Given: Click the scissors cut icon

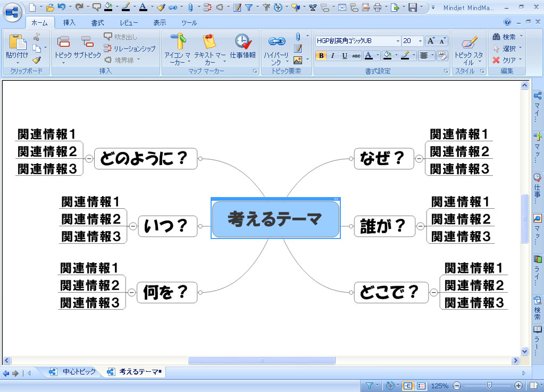Looking at the screenshot, I should 37,37.
